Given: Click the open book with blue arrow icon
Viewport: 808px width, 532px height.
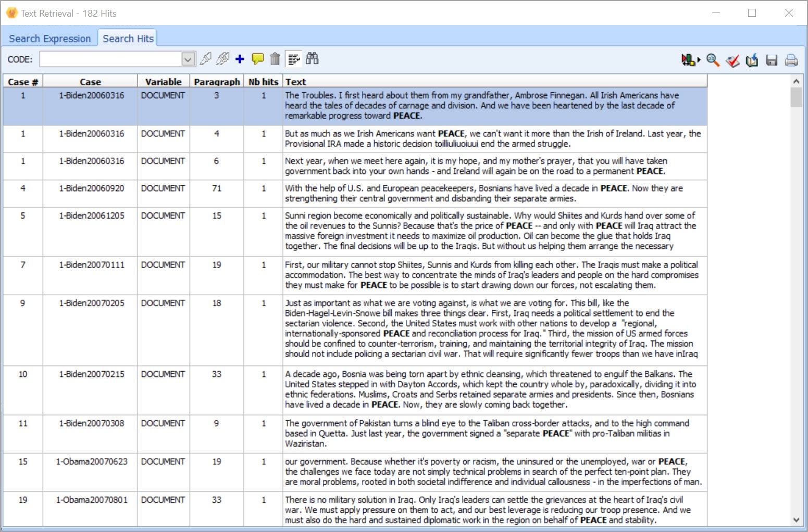Looking at the screenshot, I should pyautogui.click(x=752, y=60).
